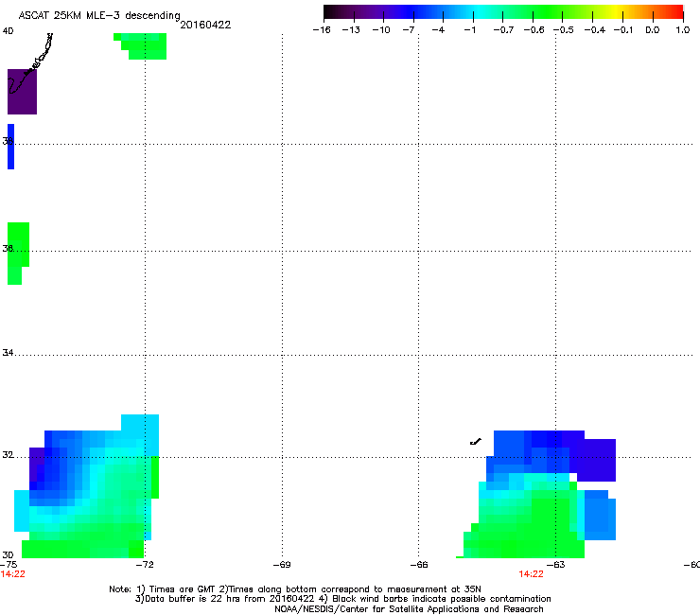The image size is (700, 615).
Task: Click the "-7" color scale label
Action: pos(409,30)
